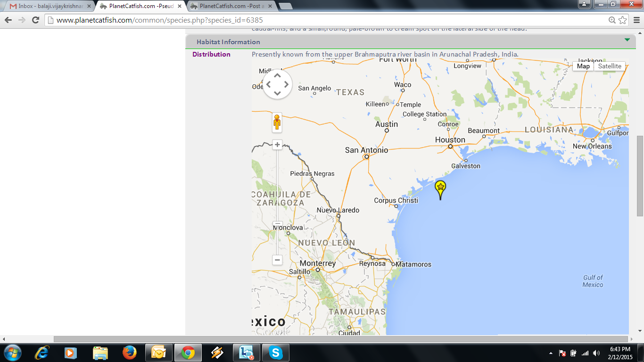
Task: Click the Chrome taskbar icon
Action: tap(188, 353)
